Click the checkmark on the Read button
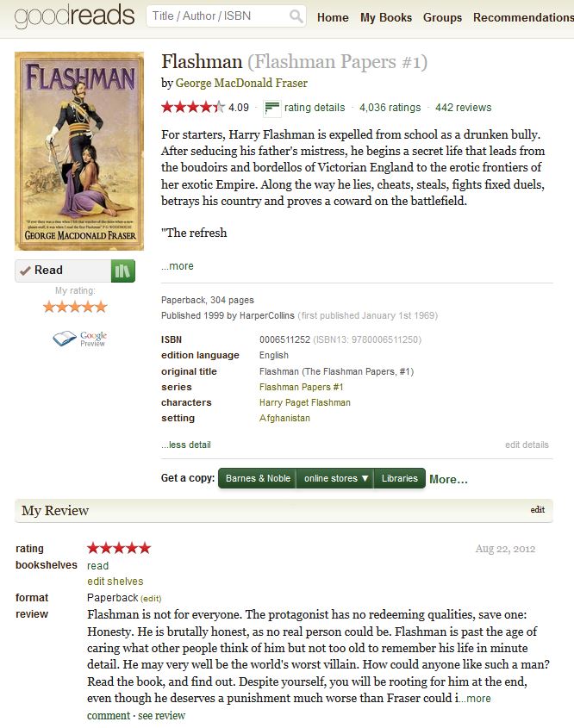574x728 pixels. tap(25, 271)
